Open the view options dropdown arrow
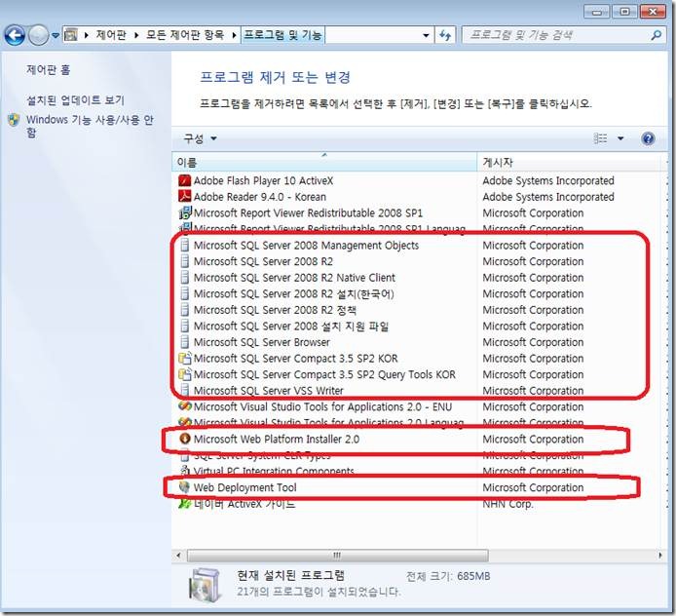 click(620, 138)
